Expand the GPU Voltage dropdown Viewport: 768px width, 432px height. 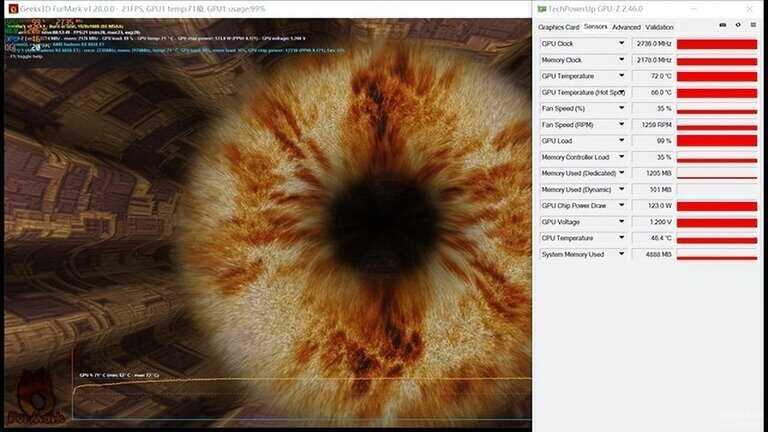(622, 222)
